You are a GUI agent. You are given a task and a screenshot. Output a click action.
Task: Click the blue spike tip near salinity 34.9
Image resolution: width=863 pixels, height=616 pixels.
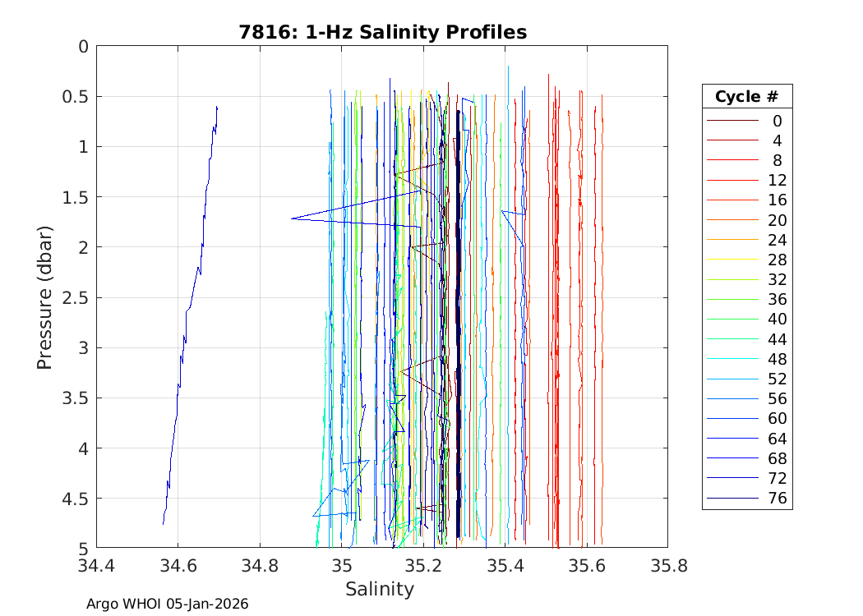293,218
